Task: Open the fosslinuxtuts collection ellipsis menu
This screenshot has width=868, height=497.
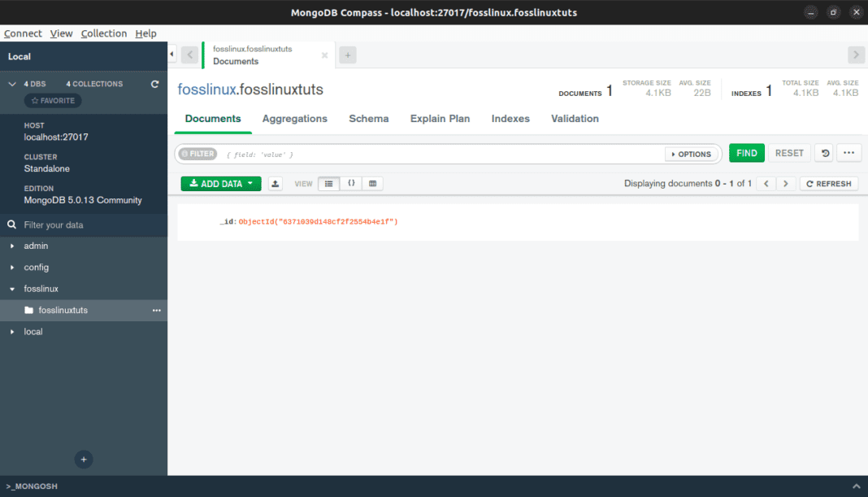Action: click(x=156, y=310)
